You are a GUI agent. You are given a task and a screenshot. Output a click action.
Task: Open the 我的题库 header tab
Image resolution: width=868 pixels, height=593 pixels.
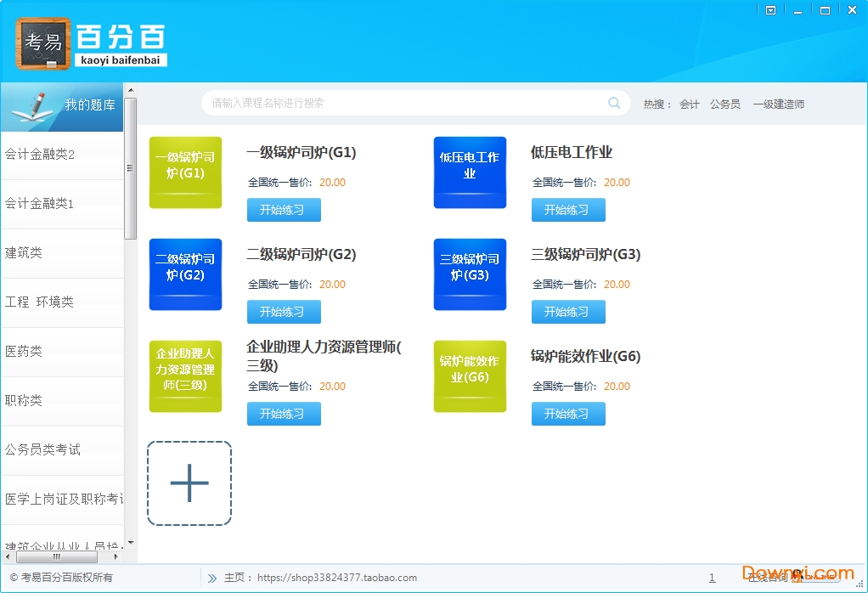click(x=63, y=106)
